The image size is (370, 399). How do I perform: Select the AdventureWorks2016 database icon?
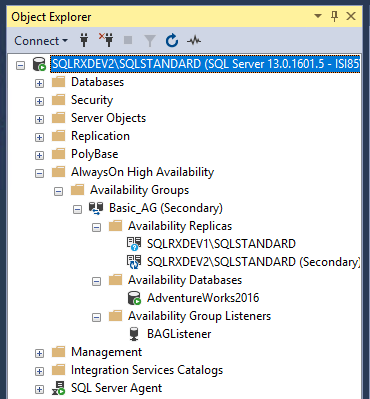click(134, 298)
